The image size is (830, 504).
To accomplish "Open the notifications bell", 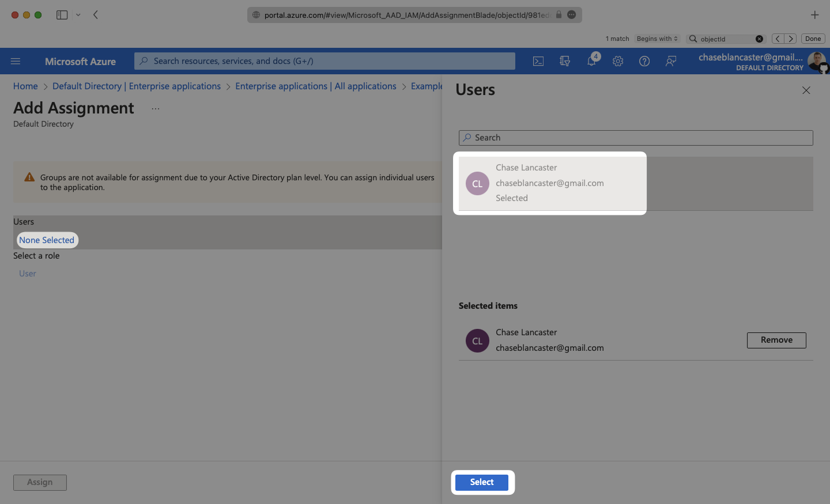I will pos(591,61).
